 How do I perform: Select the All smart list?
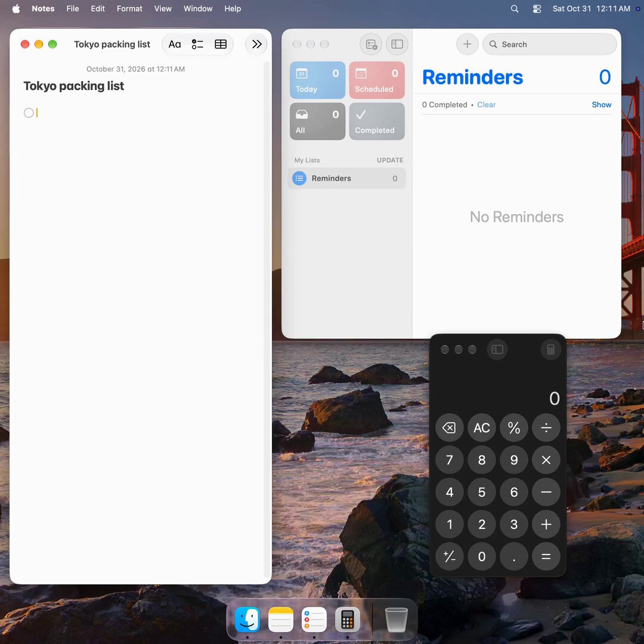(x=317, y=122)
